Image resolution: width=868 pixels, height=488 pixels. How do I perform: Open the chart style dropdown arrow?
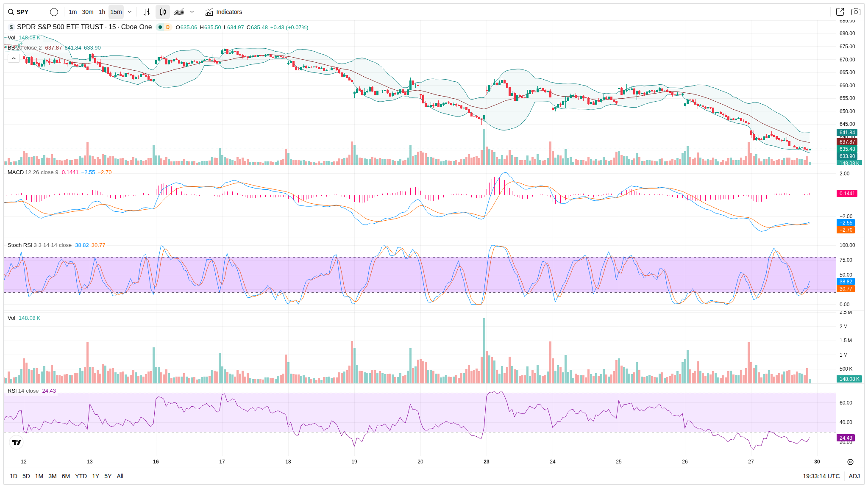coord(192,12)
